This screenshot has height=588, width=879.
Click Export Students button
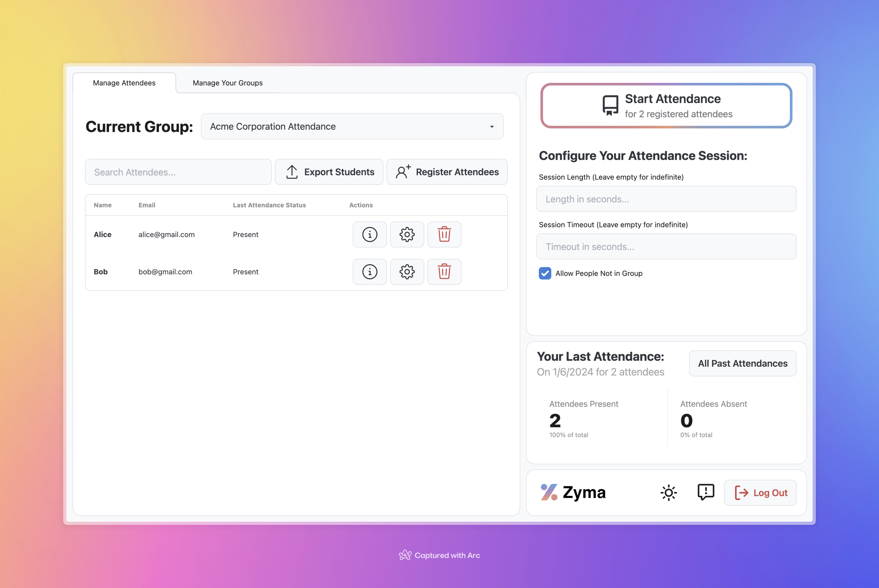click(329, 172)
